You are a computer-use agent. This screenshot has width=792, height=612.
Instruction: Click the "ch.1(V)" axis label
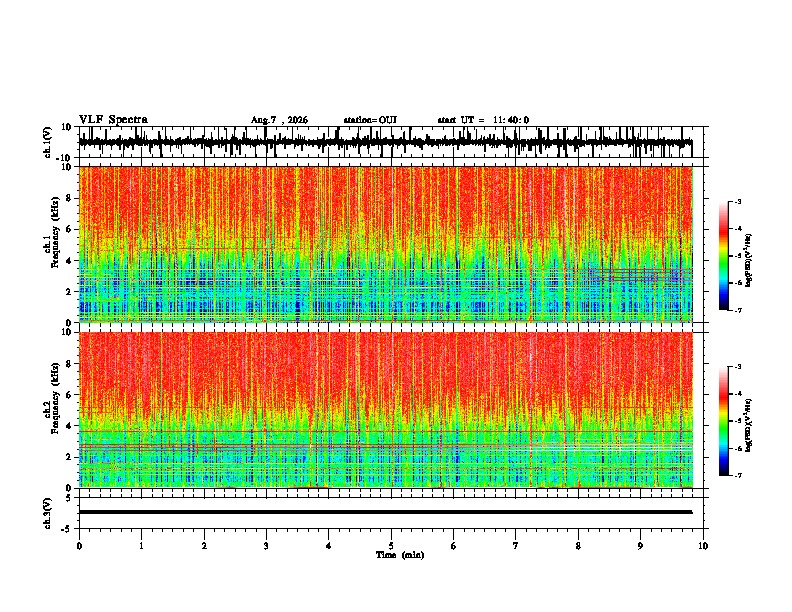tap(48, 142)
